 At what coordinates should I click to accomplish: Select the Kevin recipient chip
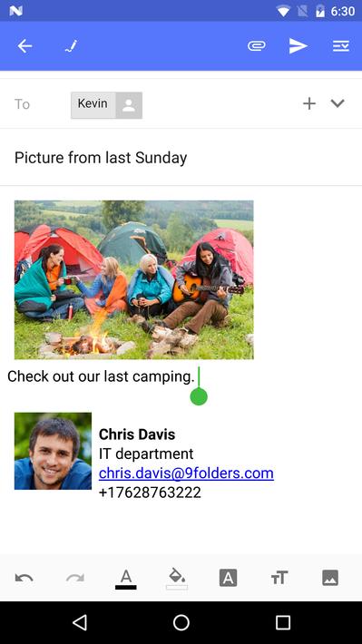pos(107,105)
